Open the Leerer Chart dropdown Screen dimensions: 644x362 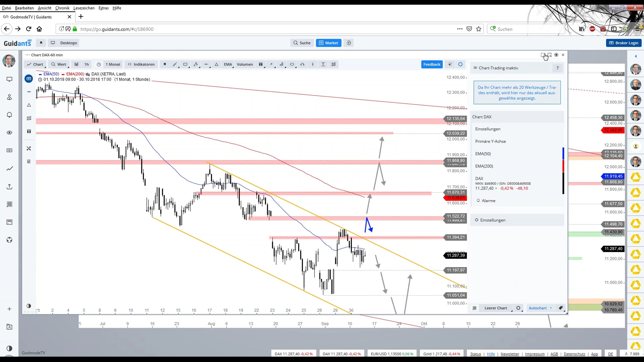click(x=496, y=308)
